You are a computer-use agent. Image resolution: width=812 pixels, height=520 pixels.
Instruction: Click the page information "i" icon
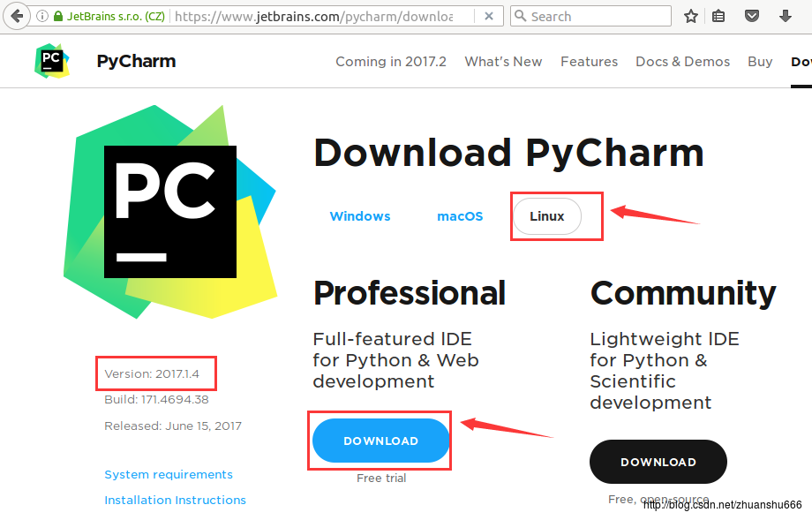pyautogui.click(x=41, y=15)
